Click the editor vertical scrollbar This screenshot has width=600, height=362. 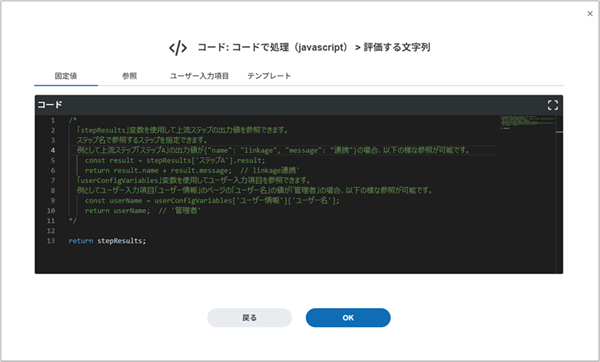pyautogui.click(x=559, y=194)
